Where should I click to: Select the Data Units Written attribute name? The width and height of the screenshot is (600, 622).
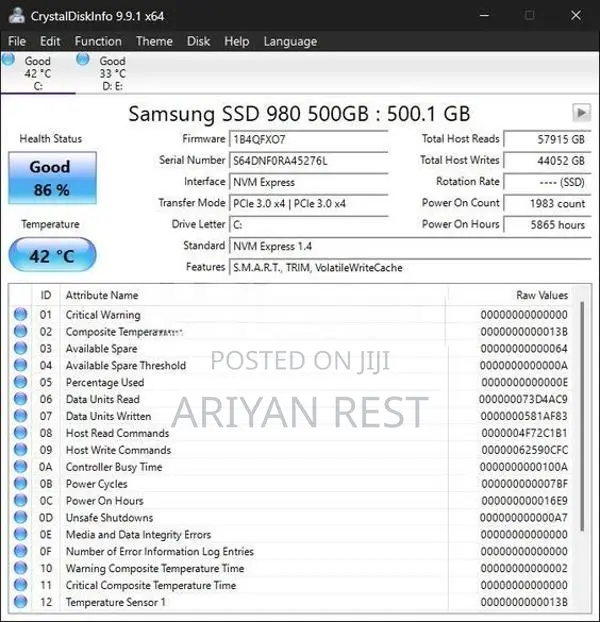click(x=108, y=416)
